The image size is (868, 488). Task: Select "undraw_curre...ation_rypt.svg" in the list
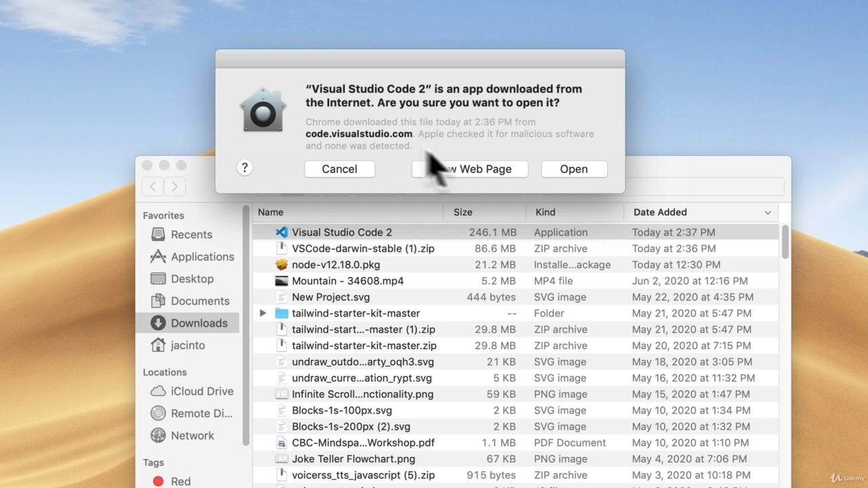coord(515,378)
